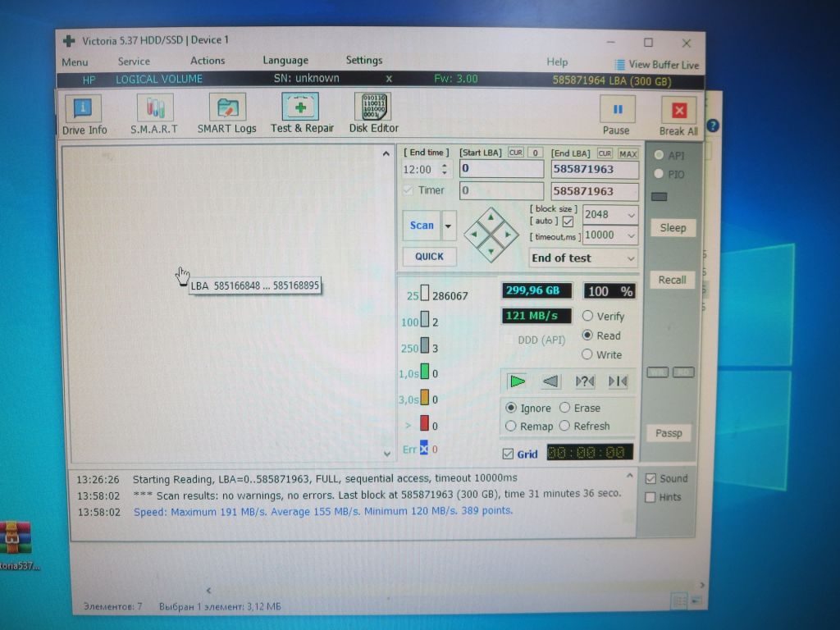The width and height of the screenshot is (840, 630).
Task: Select the Write radio option
Action: 587,354
